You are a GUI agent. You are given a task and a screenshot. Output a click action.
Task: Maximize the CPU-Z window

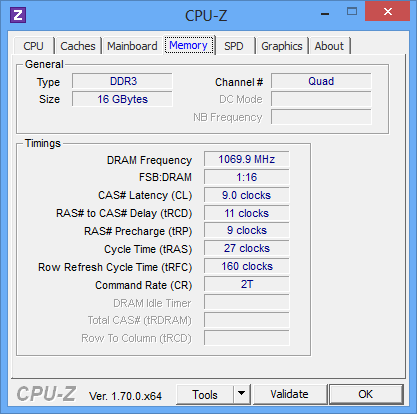tap(352, 12)
